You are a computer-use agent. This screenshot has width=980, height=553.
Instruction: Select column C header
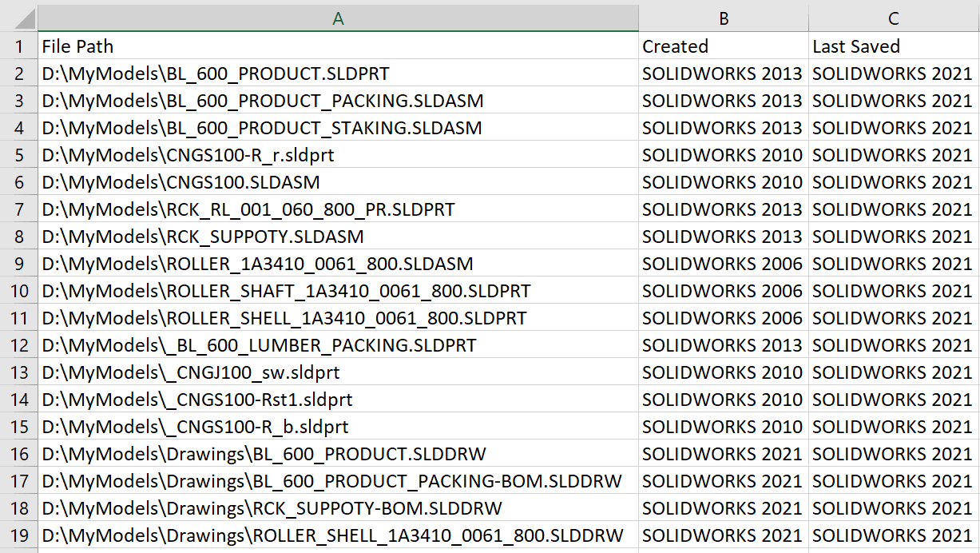coord(894,18)
